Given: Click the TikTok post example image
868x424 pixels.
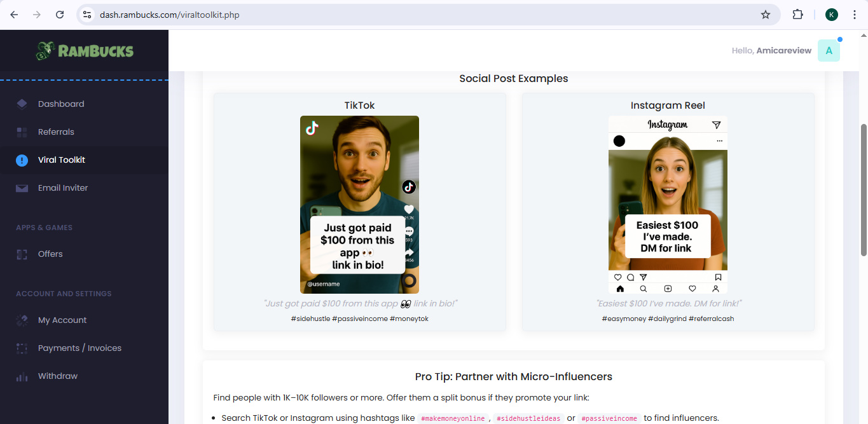Looking at the screenshot, I should click(359, 204).
